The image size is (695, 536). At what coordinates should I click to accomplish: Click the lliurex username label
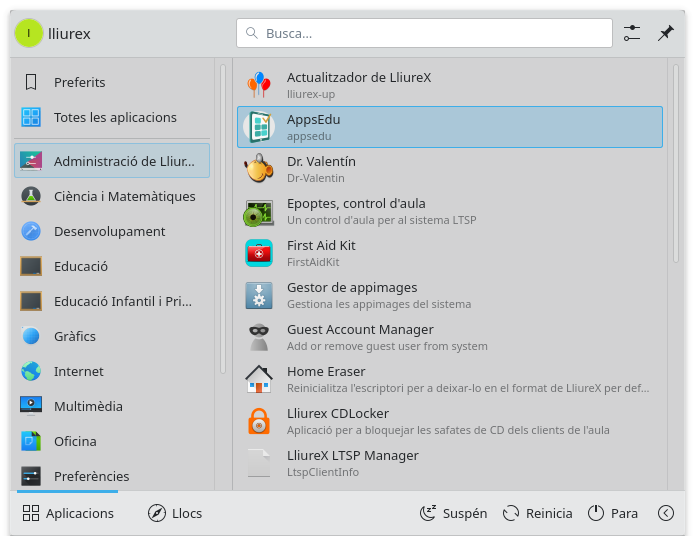69,33
